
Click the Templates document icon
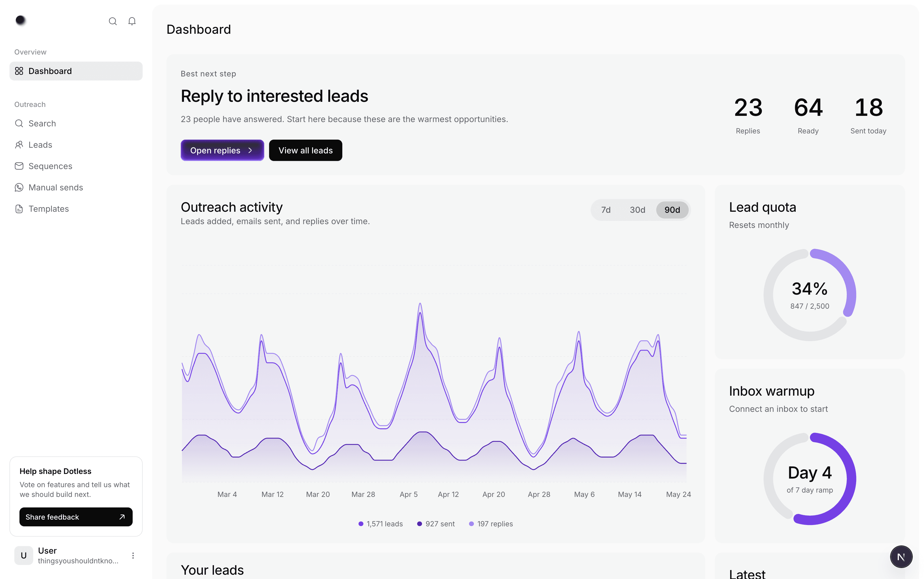point(19,209)
